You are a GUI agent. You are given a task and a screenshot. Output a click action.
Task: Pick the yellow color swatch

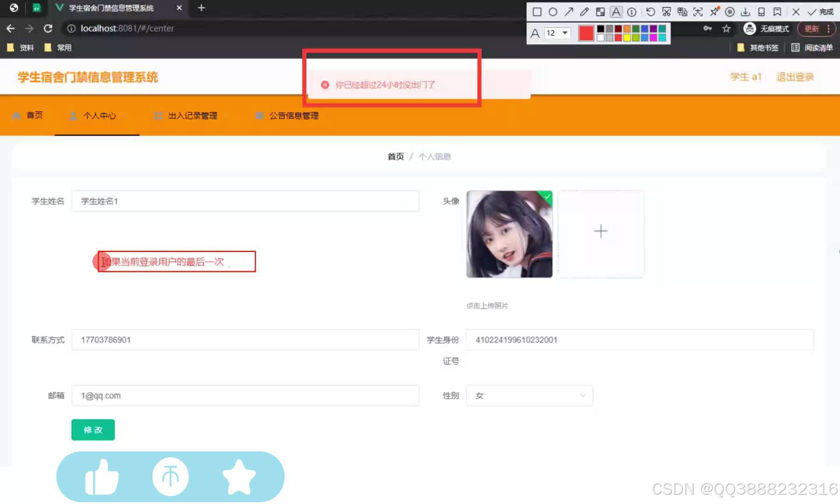627,37
